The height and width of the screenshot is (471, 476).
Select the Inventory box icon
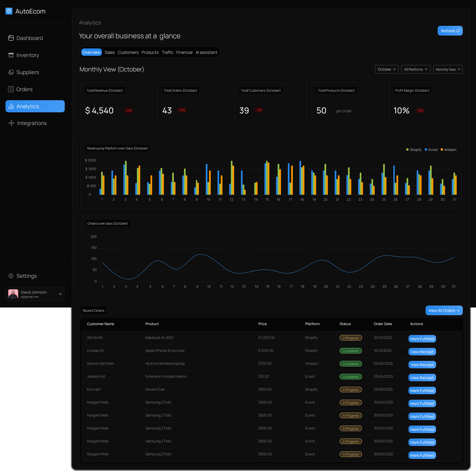(11, 55)
